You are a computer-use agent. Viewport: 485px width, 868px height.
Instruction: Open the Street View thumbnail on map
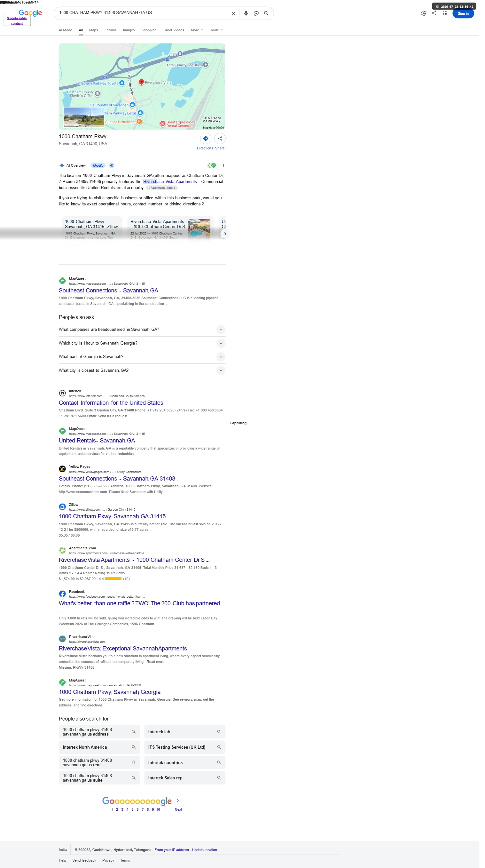tap(84, 118)
